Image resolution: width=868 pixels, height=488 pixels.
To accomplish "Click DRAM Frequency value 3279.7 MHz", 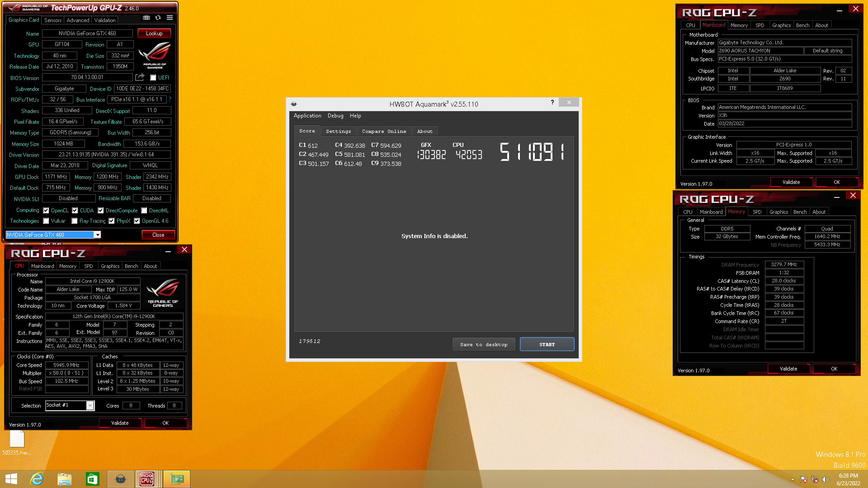I will tap(784, 265).
